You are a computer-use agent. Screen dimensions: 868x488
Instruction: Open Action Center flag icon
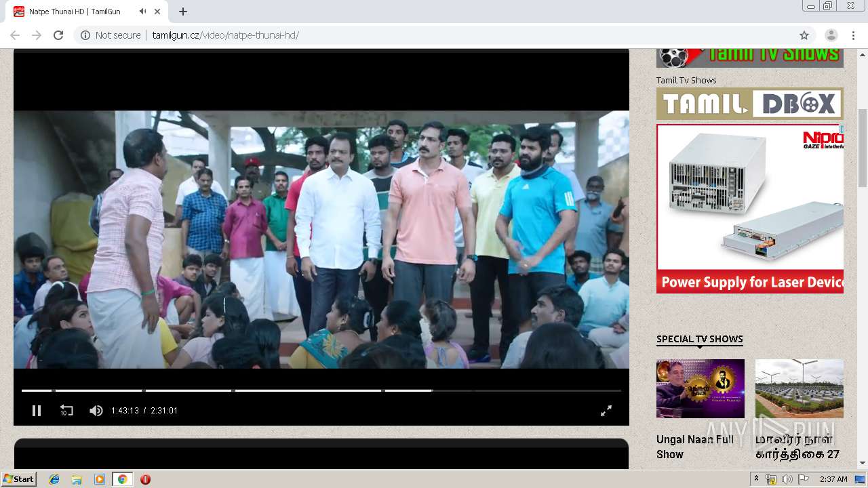(x=803, y=479)
